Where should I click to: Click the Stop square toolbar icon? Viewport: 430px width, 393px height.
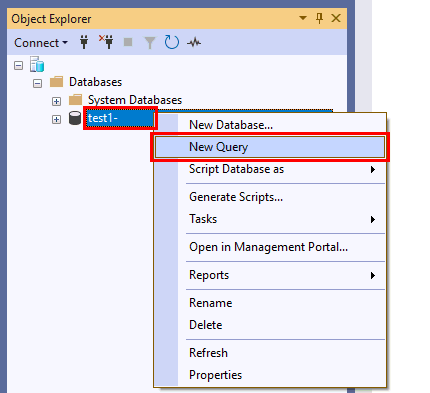pos(128,42)
